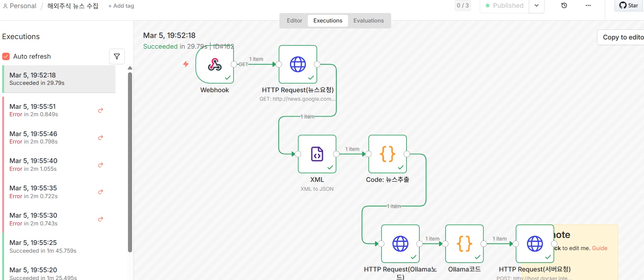Select the Webhook node icon
The image size is (644, 280).
[x=215, y=65]
